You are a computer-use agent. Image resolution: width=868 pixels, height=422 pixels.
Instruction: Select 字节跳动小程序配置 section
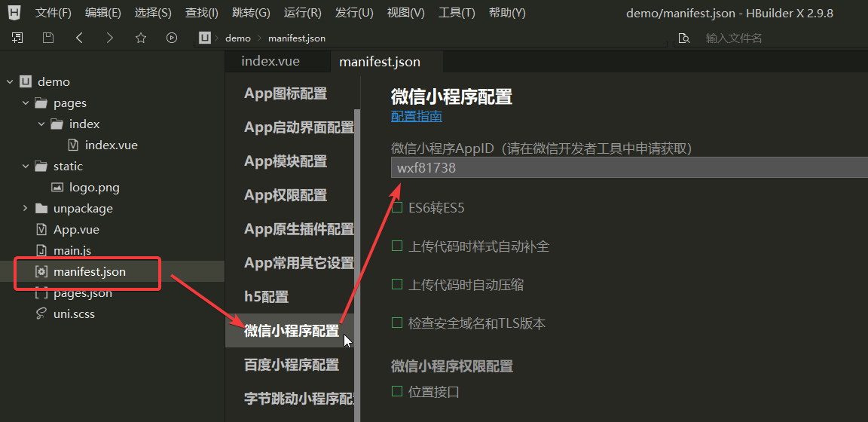(x=290, y=399)
